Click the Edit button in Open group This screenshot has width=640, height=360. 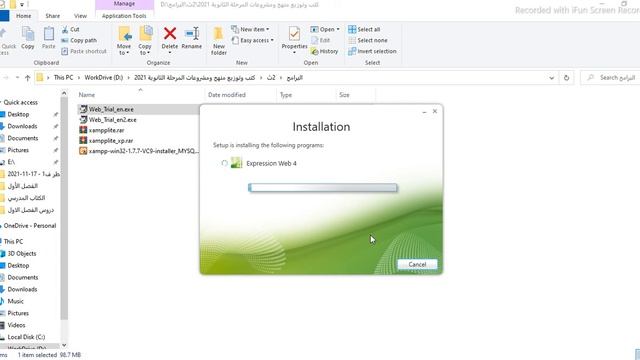coord(320,40)
